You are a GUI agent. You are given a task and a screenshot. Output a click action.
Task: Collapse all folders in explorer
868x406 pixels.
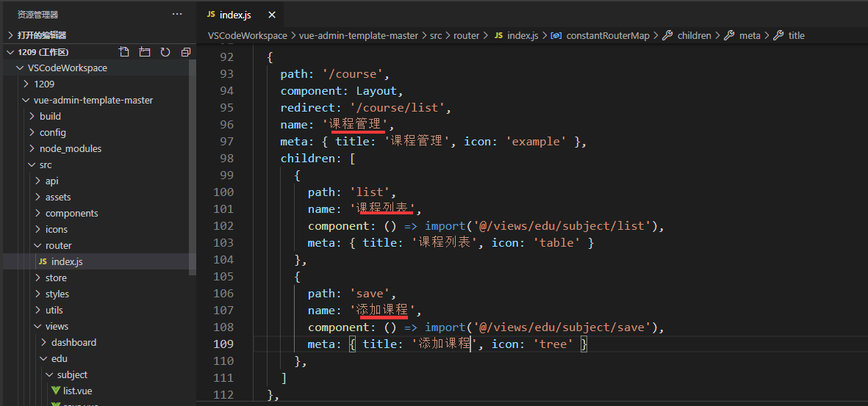(x=185, y=52)
